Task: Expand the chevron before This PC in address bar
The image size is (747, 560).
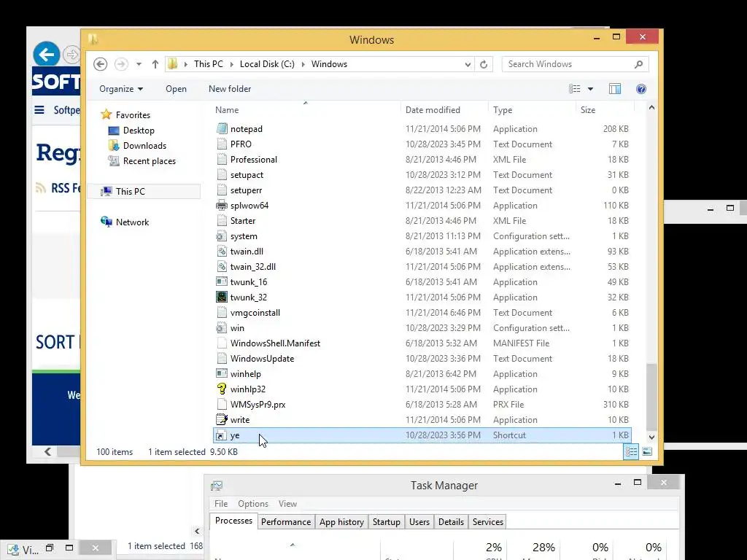Action: [x=186, y=64]
